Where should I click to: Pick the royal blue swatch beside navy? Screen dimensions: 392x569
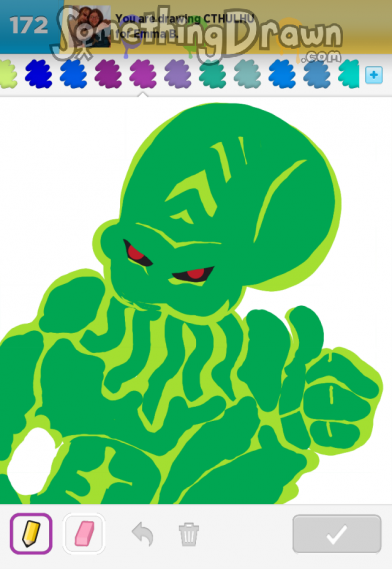(73, 74)
